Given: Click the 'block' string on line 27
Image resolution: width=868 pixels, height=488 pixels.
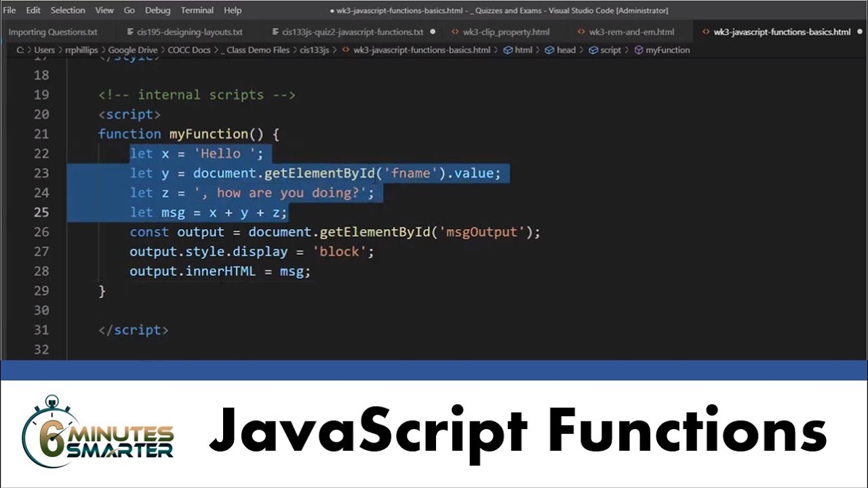Looking at the screenshot, I should pos(339,251).
